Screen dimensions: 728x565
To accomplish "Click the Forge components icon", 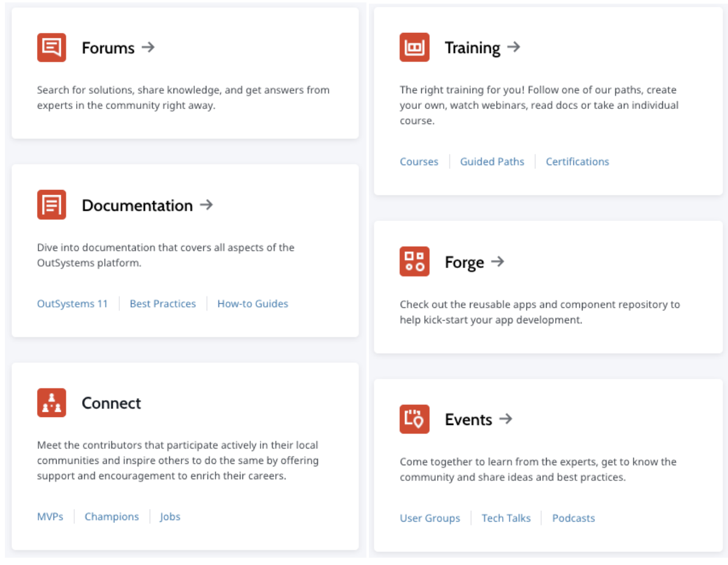I will [x=415, y=262].
